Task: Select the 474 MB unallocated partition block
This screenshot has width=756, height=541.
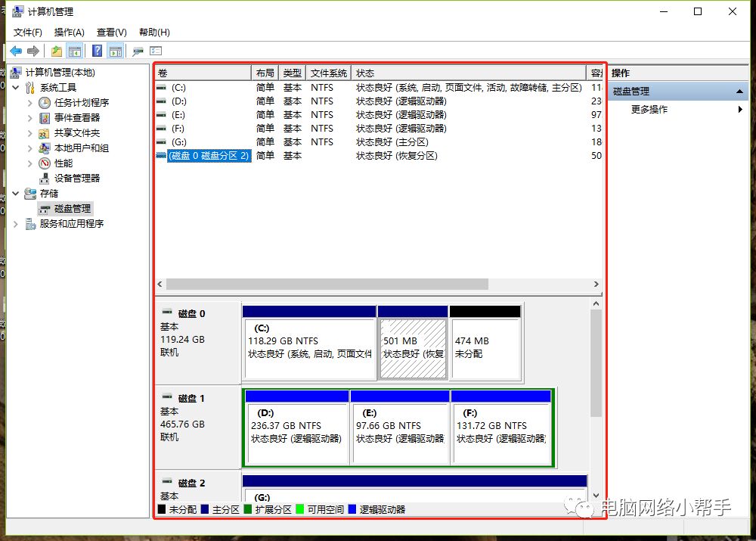Action: tap(485, 348)
